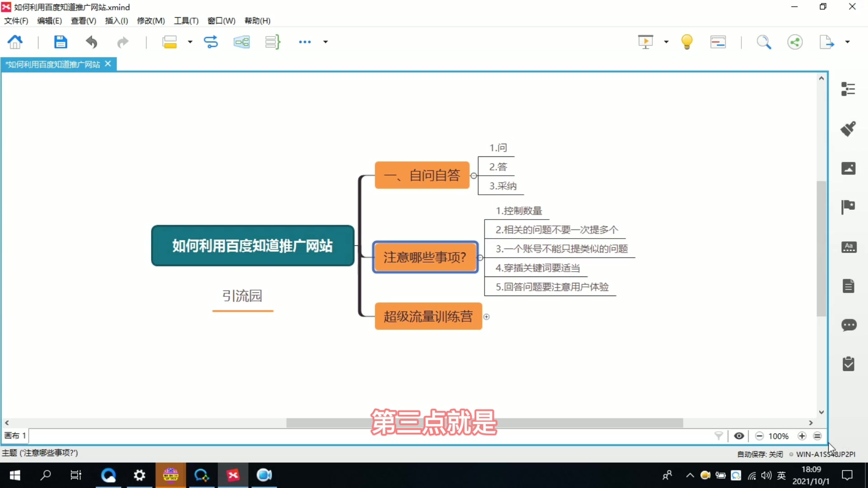868x488 pixels.
Task: Fit the map with the rightmost zoom button
Action: [817, 436]
